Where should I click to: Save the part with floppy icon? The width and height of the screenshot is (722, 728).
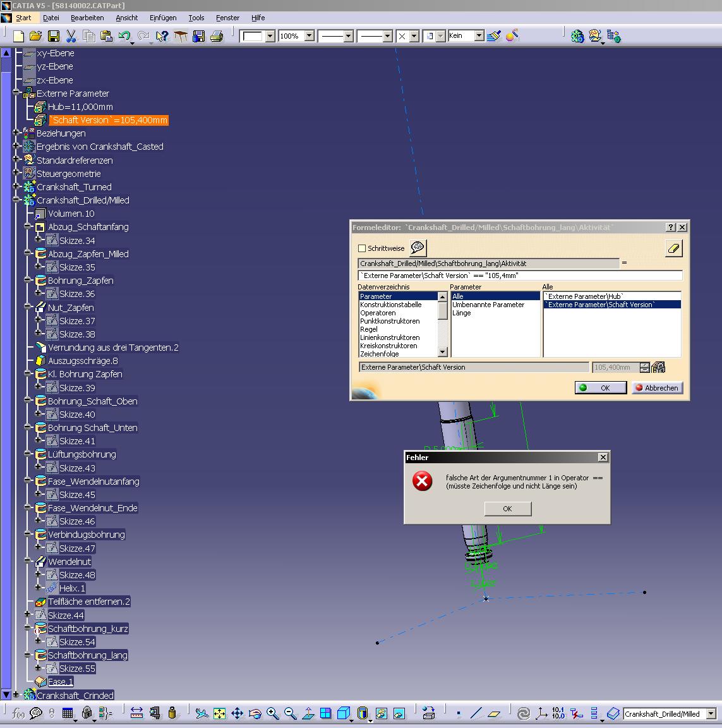click(x=53, y=36)
